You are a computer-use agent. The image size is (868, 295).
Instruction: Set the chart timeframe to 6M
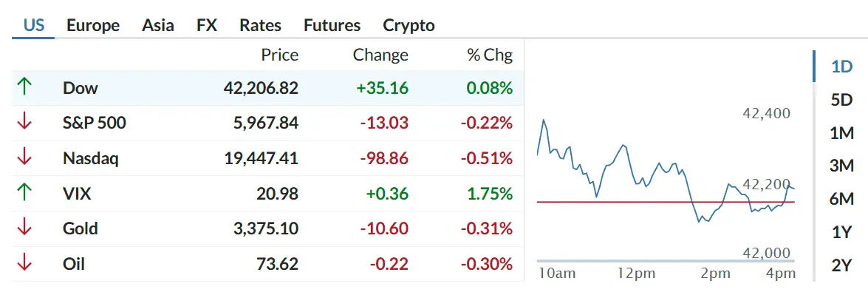842,199
